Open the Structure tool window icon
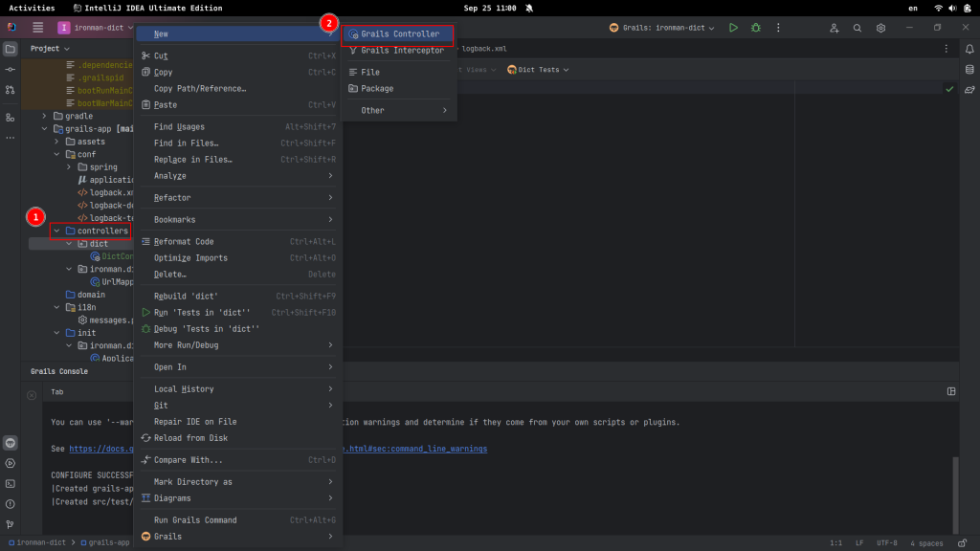The image size is (980, 551). [x=10, y=118]
